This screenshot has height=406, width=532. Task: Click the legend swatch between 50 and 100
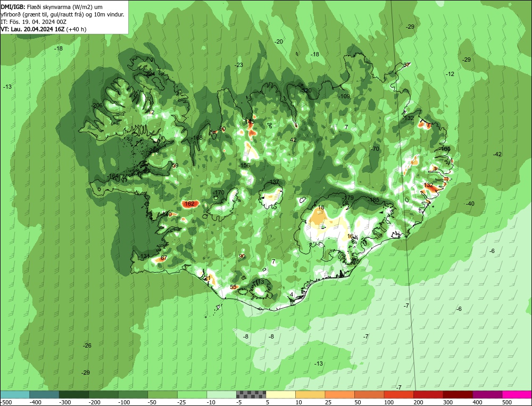point(369,394)
